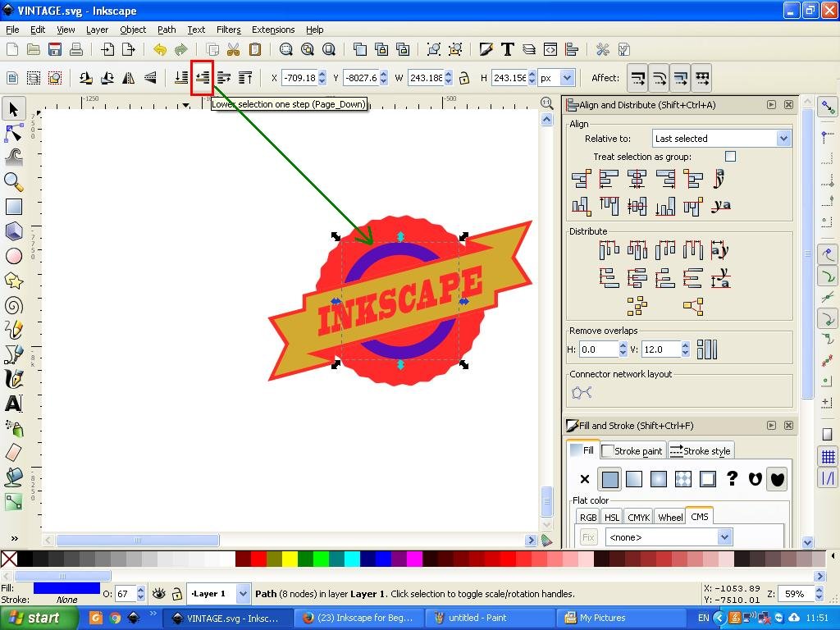840x630 pixels.
Task: Adjust opacity value stepper
Action: click(141, 594)
